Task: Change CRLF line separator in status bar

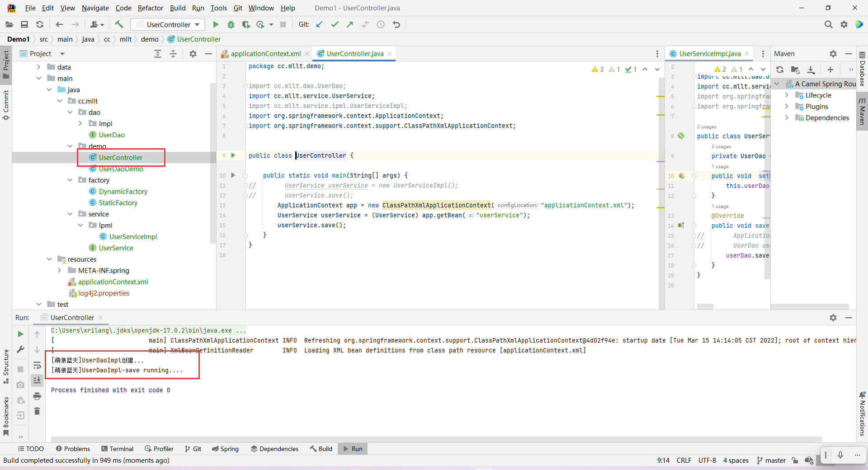Action: pyautogui.click(x=684, y=461)
